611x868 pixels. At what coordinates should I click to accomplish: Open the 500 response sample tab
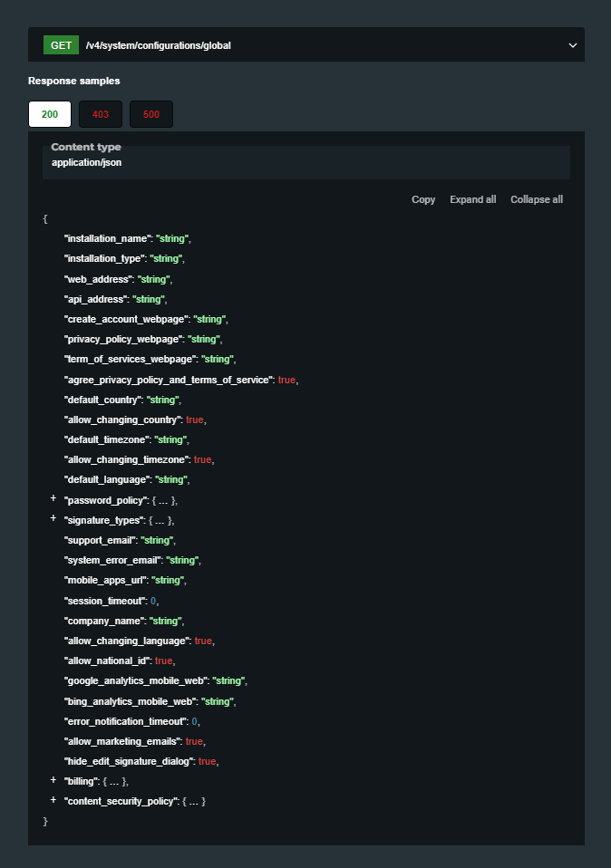click(x=151, y=115)
